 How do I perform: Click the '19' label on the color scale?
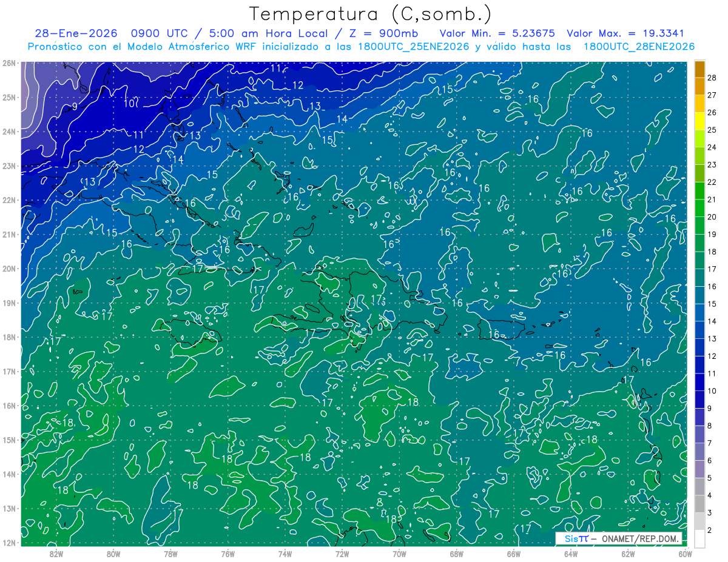coord(712,234)
